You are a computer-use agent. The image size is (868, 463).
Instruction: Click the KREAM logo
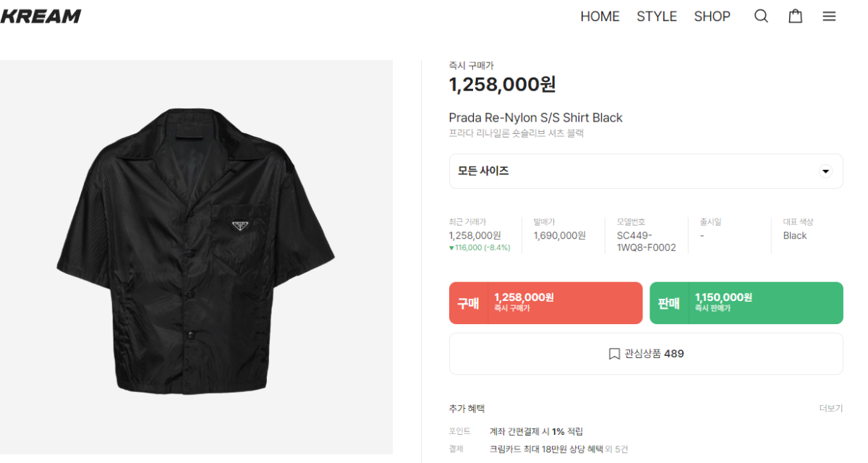point(41,16)
